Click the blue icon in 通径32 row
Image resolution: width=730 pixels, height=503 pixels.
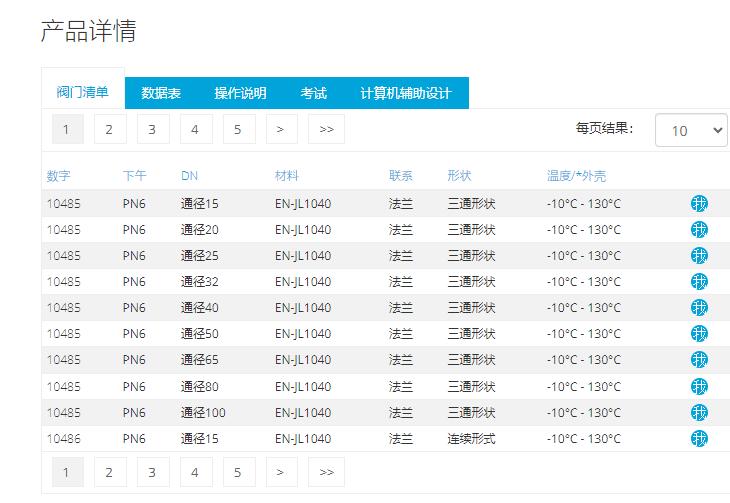click(699, 282)
